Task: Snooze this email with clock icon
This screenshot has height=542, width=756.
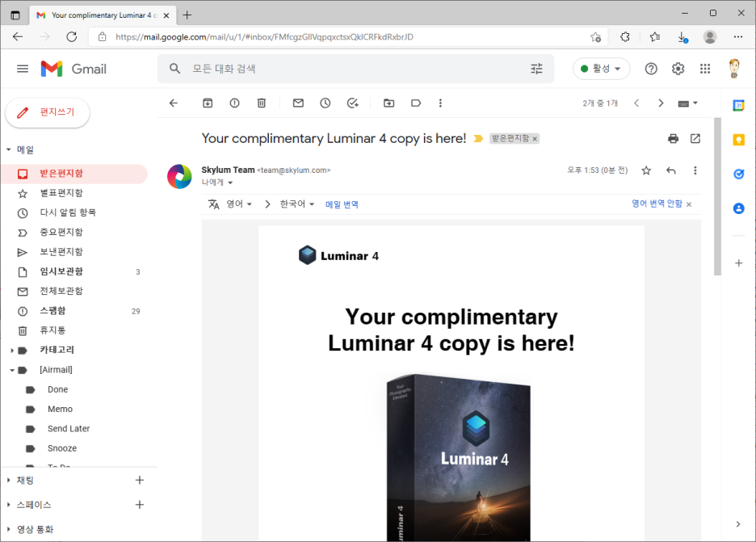Action: [x=325, y=103]
